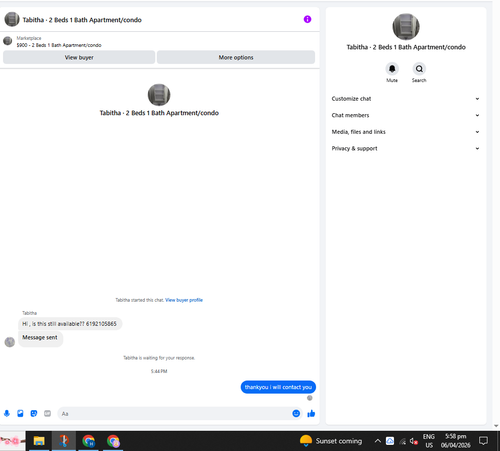Click the sender avatar beside Message sent
500x451 pixels.
[x=10, y=342]
